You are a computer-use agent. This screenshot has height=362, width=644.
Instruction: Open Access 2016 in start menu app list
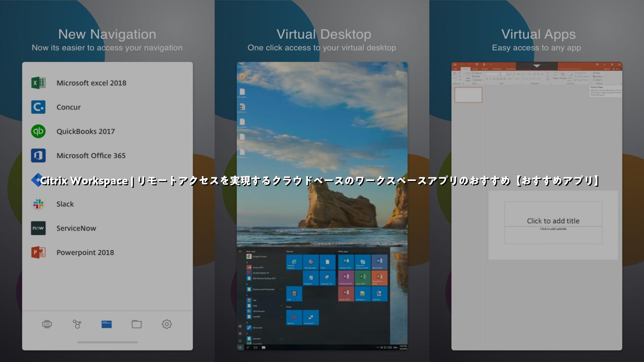tap(255, 267)
